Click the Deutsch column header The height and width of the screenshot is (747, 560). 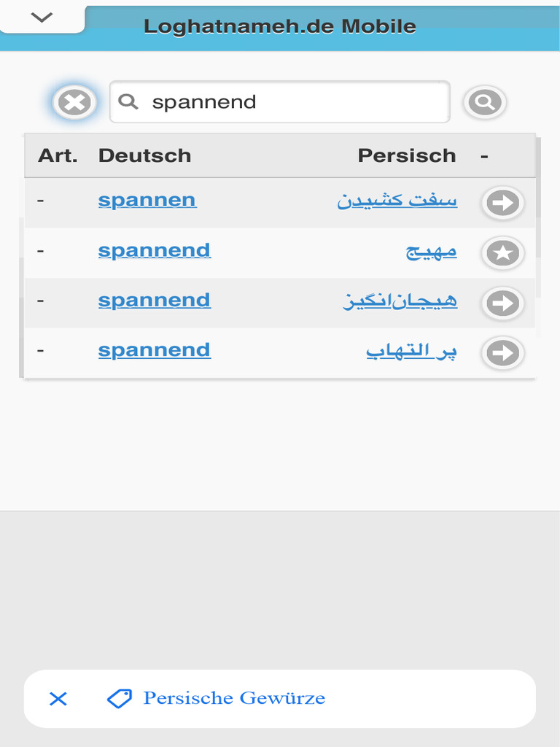pos(144,155)
